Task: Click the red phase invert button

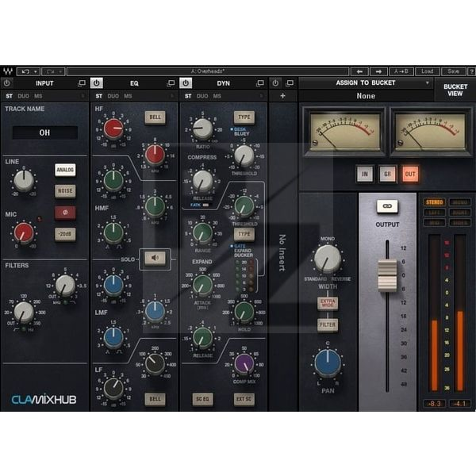Action: point(65,213)
